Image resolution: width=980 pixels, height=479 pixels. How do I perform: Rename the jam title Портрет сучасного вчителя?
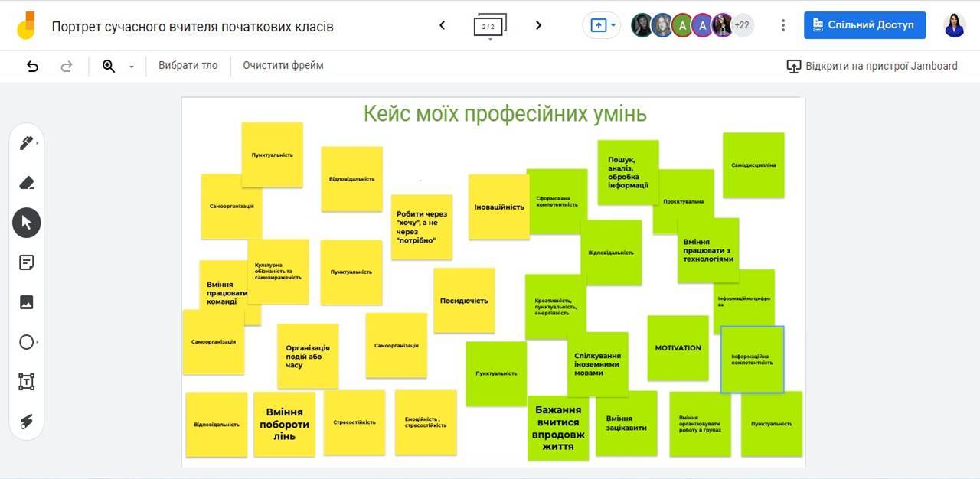click(192, 27)
